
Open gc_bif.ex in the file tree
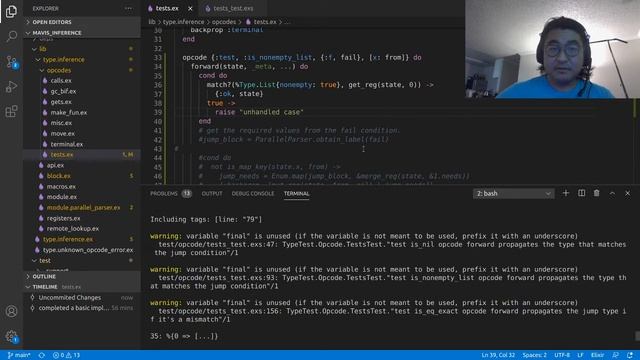[82, 91]
